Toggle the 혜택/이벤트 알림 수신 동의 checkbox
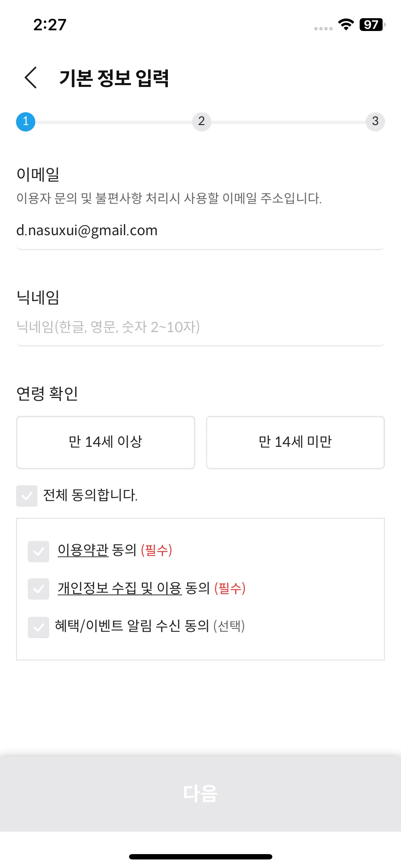 coord(38,627)
